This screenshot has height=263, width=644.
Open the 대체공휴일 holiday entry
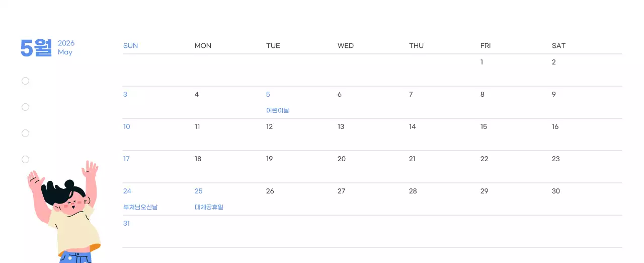tap(209, 207)
